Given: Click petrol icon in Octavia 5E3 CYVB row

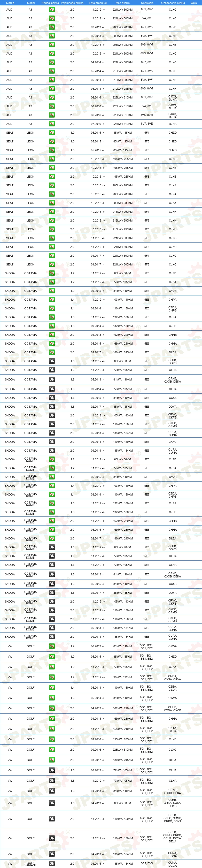Looking at the screenshot, I should [x=52, y=291].
